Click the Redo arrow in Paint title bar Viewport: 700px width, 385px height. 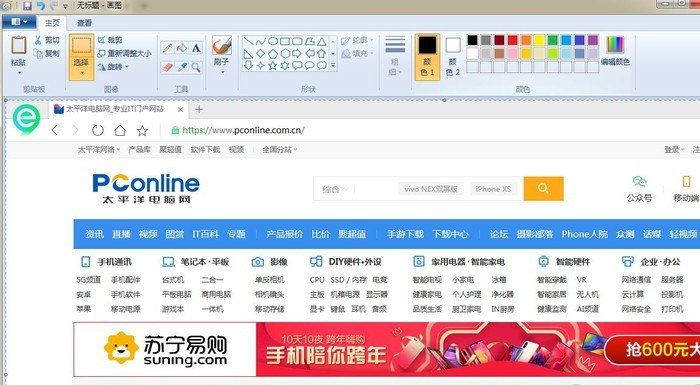54,6
